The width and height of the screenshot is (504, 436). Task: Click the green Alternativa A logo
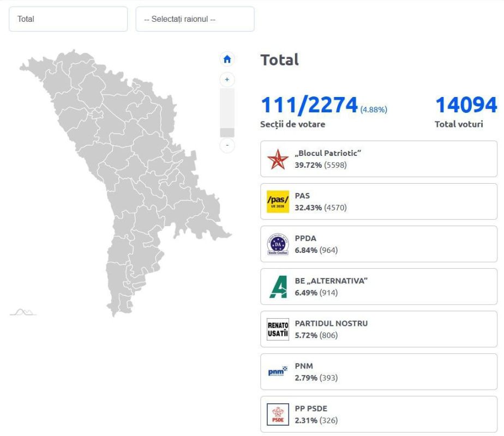click(278, 287)
